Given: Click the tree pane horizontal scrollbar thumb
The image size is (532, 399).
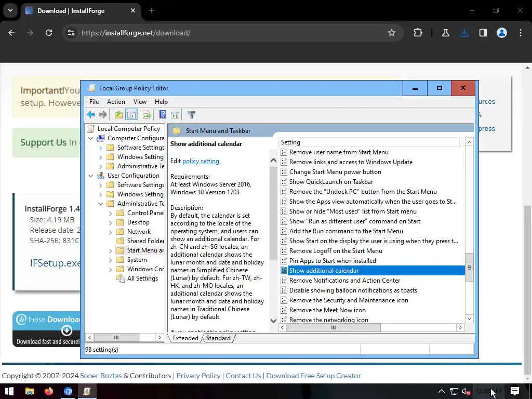Looking at the screenshot, I should point(116,337).
